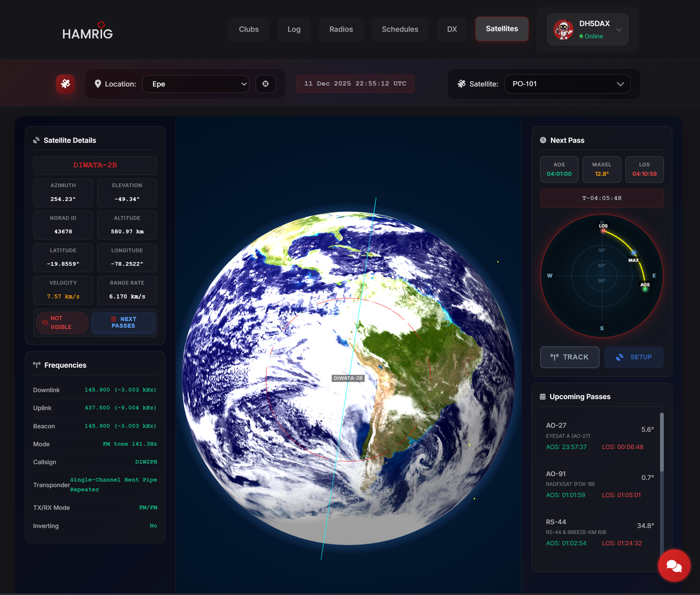Click the NOT VISIBLE status indicator

tap(62, 322)
